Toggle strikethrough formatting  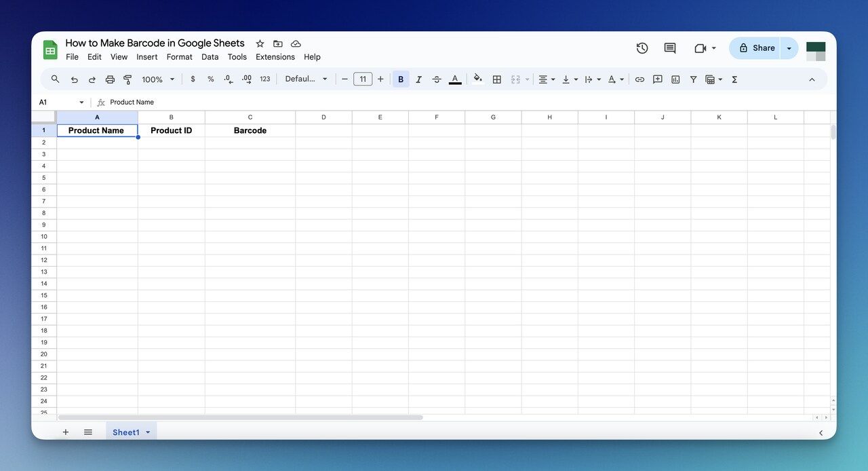(437, 79)
